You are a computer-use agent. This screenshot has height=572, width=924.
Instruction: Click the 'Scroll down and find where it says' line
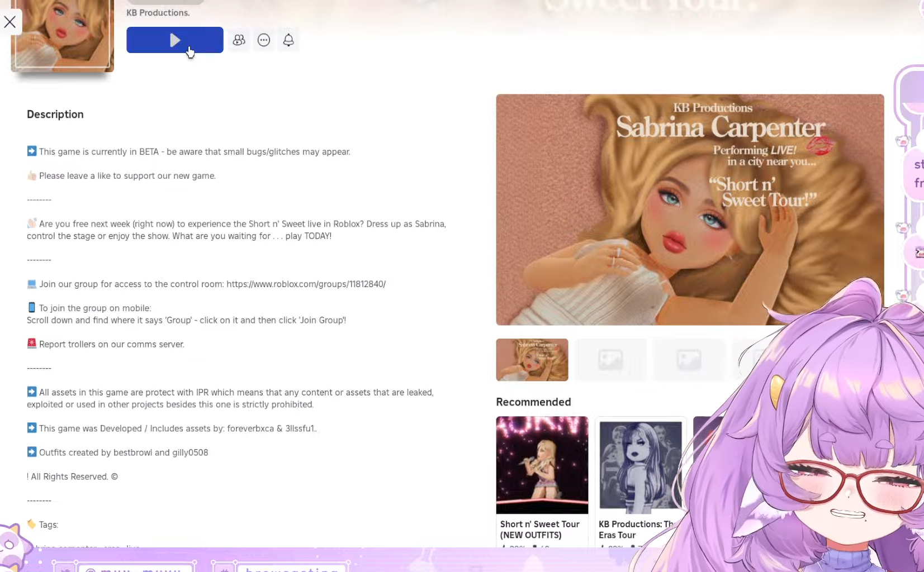click(187, 320)
